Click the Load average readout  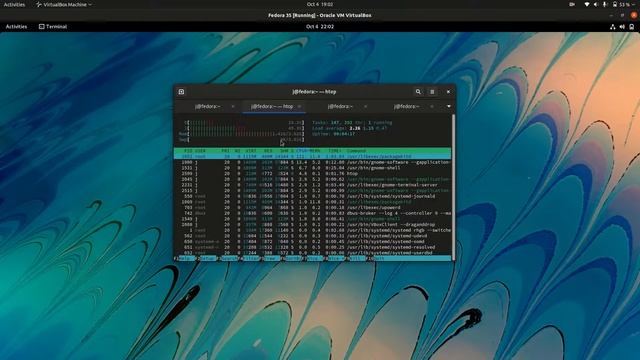point(350,128)
